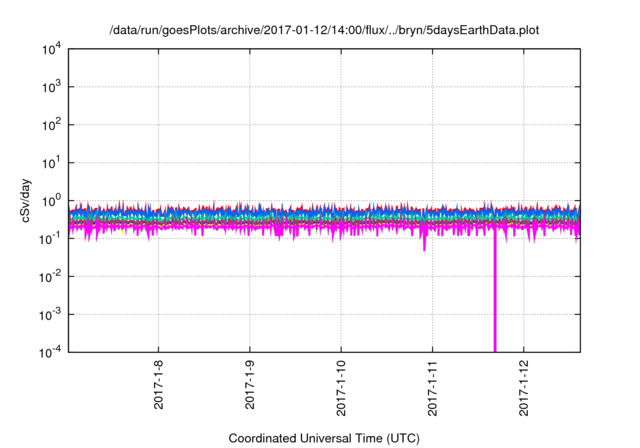Click the 10^0 y-axis tick label
Screen dimensions: 640x448
point(52,201)
